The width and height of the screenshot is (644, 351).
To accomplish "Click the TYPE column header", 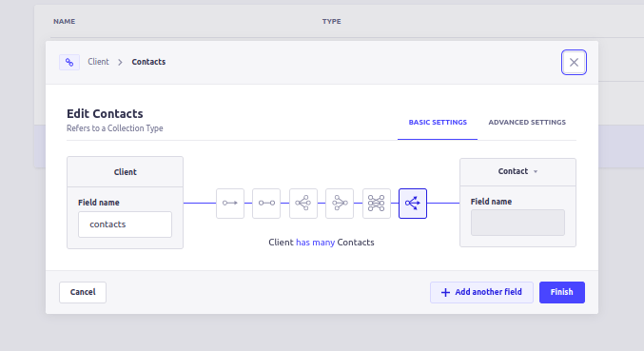I will pyautogui.click(x=331, y=21).
